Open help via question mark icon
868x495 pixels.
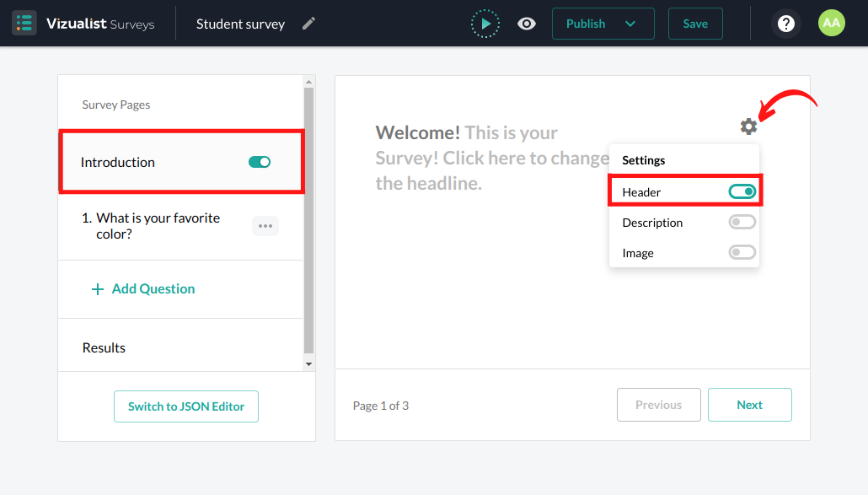point(785,24)
